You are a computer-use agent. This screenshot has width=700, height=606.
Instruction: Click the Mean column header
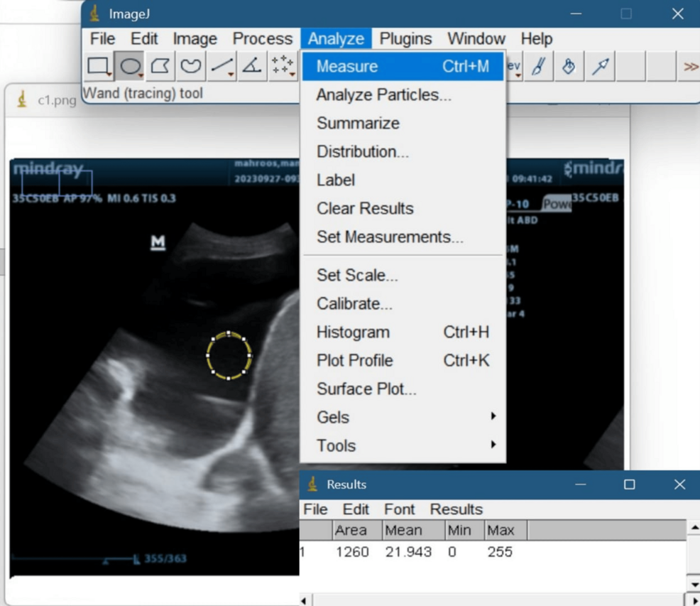(x=403, y=530)
